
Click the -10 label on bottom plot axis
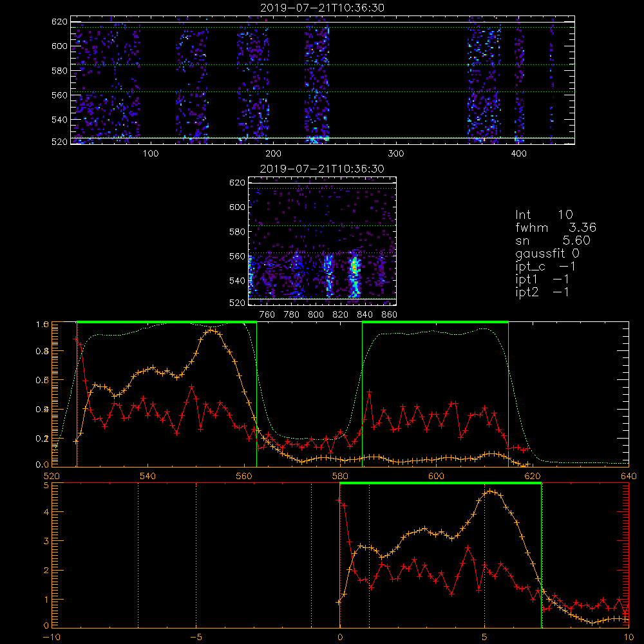[52, 638]
